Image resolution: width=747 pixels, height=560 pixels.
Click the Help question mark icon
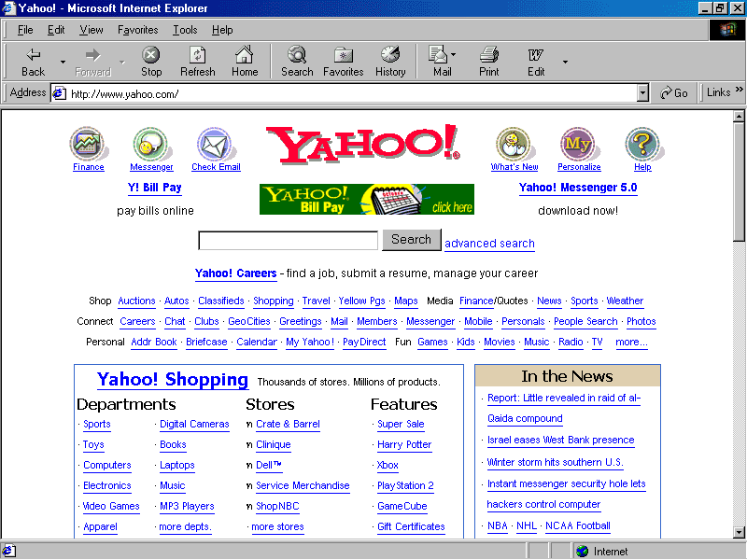coord(642,144)
